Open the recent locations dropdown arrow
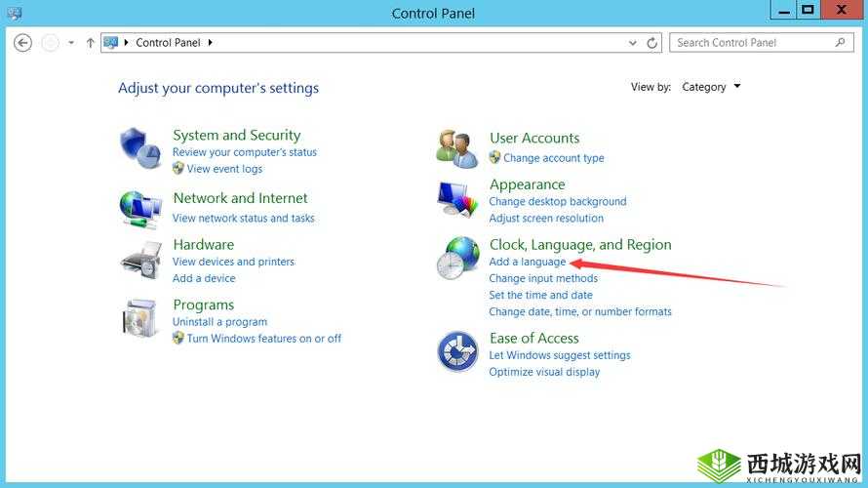868x488 pixels. click(x=71, y=43)
